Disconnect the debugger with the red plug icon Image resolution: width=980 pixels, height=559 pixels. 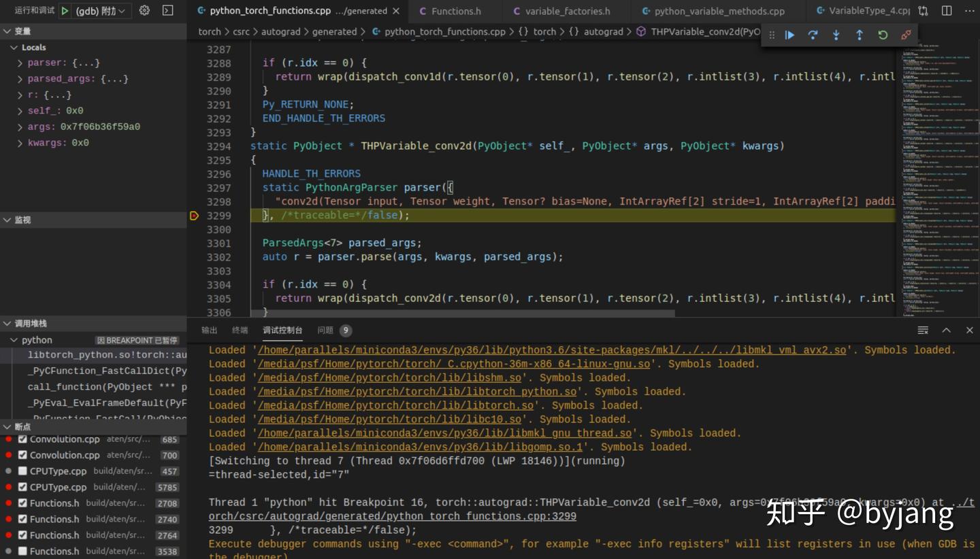click(906, 35)
